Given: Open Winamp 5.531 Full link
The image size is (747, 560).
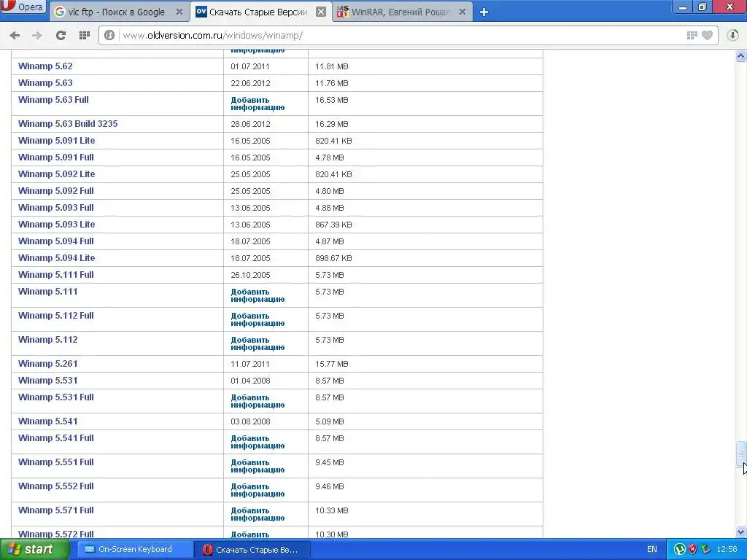Looking at the screenshot, I should click(55, 397).
